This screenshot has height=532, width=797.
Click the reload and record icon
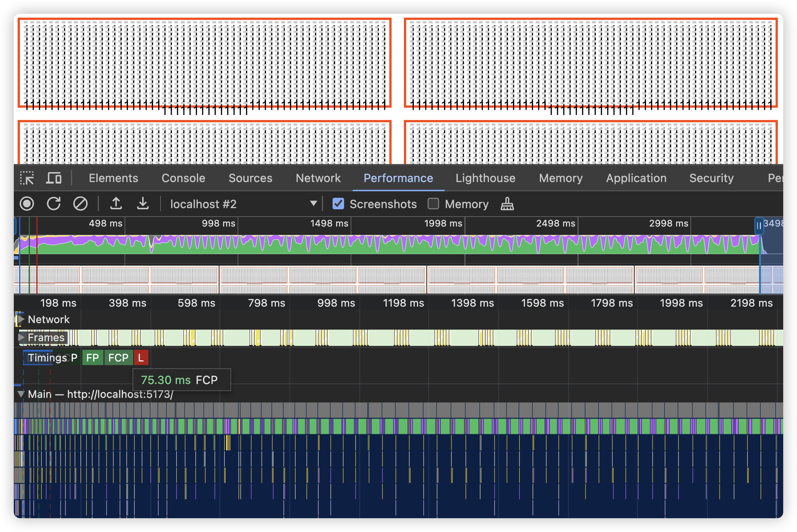tap(54, 204)
